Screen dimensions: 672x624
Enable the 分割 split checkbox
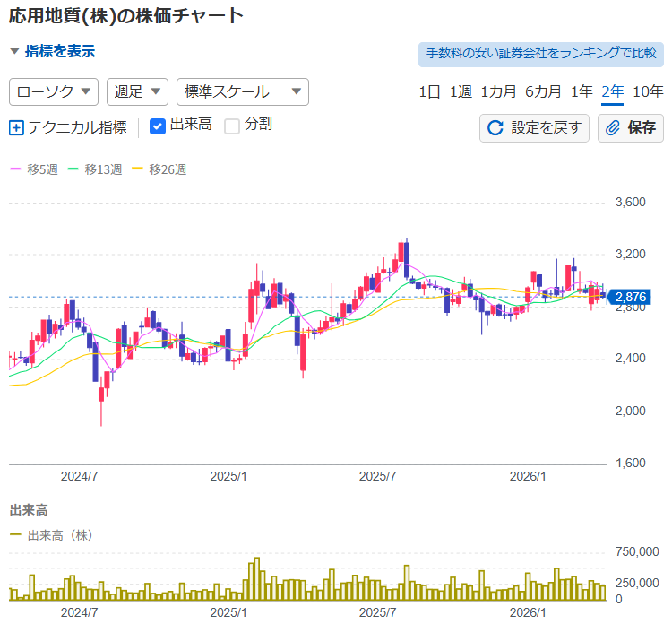(232, 126)
